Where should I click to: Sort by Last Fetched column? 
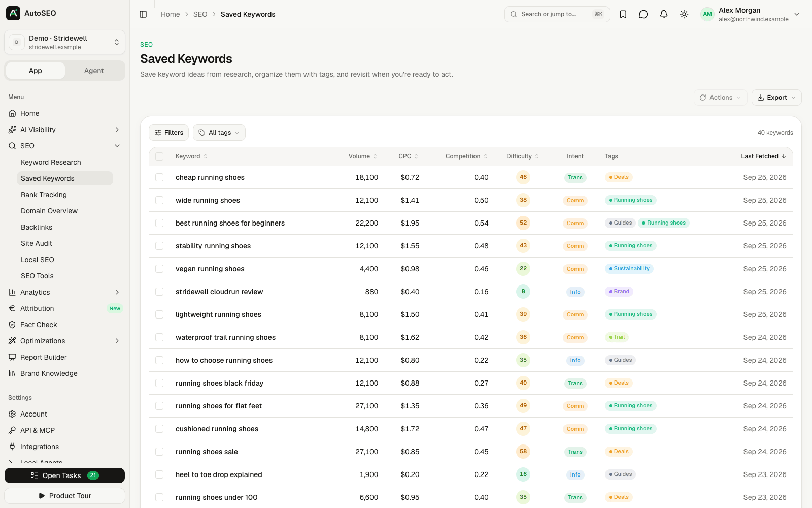pyautogui.click(x=763, y=156)
